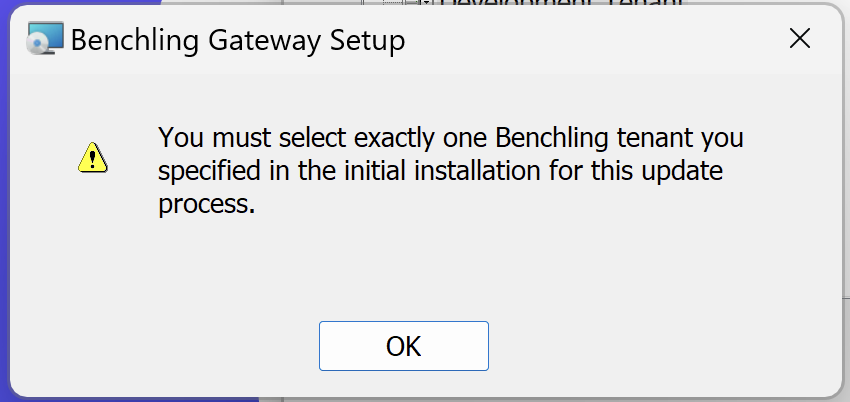Viewport: 850px width, 402px height.
Task: Click the yellow warning triangle icon
Action: point(93,158)
